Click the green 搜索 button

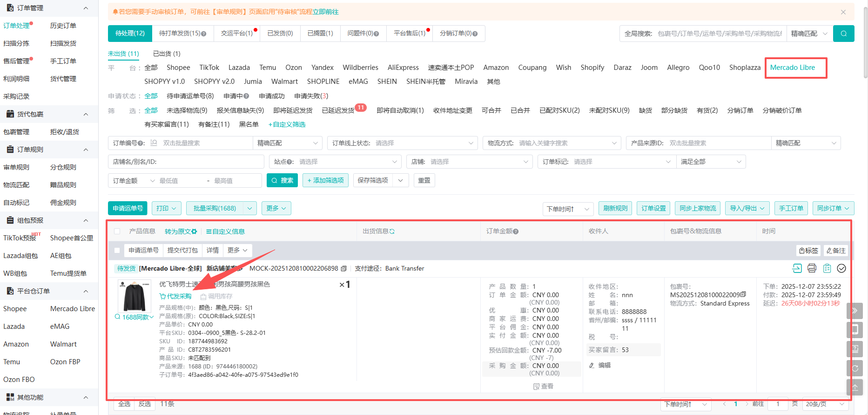pyautogui.click(x=282, y=181)
